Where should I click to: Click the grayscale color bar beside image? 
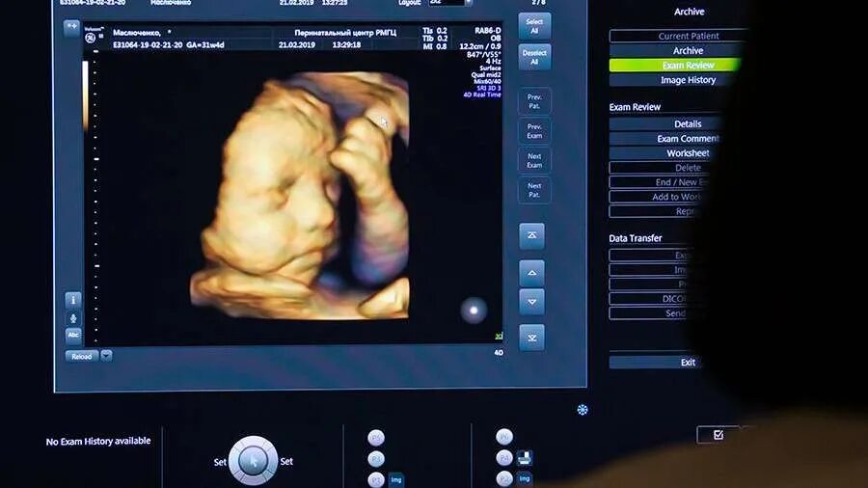click(x=85, y=96)
